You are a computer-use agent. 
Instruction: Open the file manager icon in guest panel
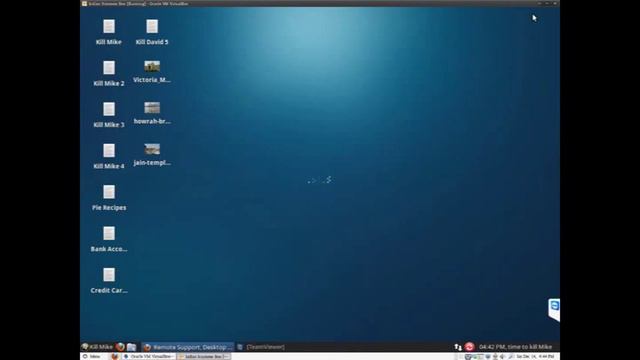pos(131,347)
